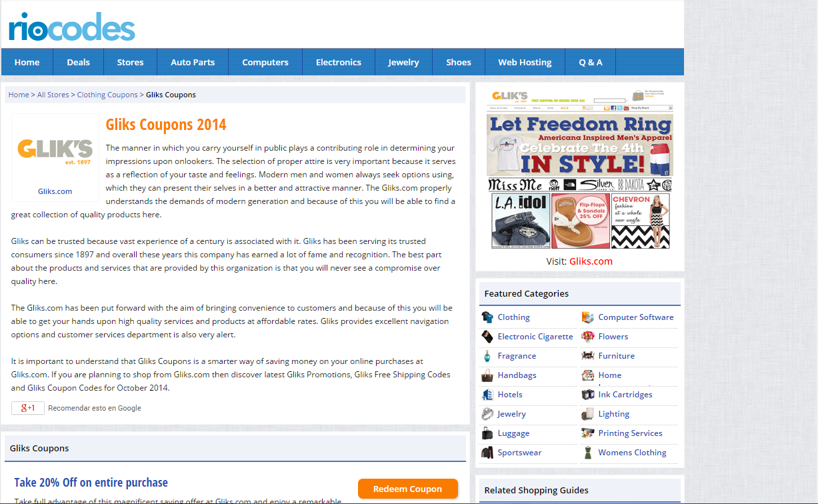
Task: Open the Computers menu item
Action: coord(265,62)
